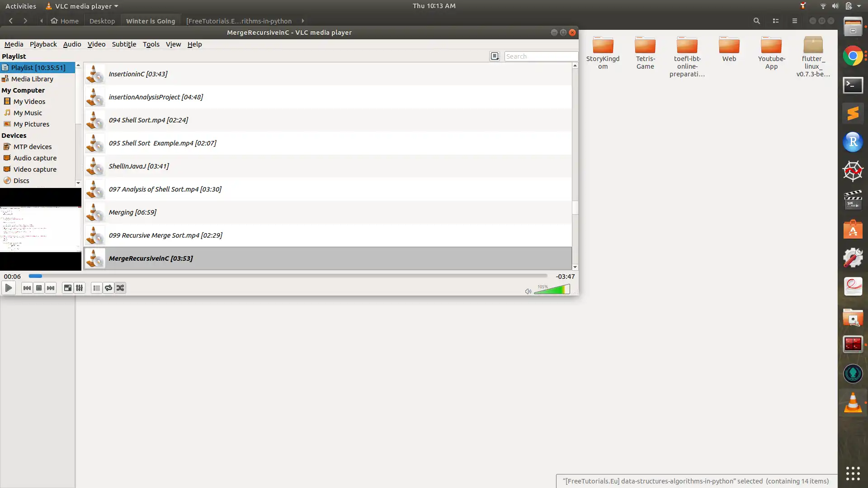Skip to previous media track
The height and width of the screenshot is (488, 868).
pos(27,288)
